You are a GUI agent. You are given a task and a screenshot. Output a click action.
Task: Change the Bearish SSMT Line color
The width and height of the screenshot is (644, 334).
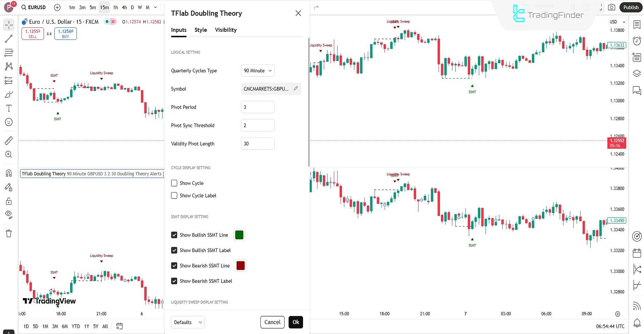click(240, 265)
